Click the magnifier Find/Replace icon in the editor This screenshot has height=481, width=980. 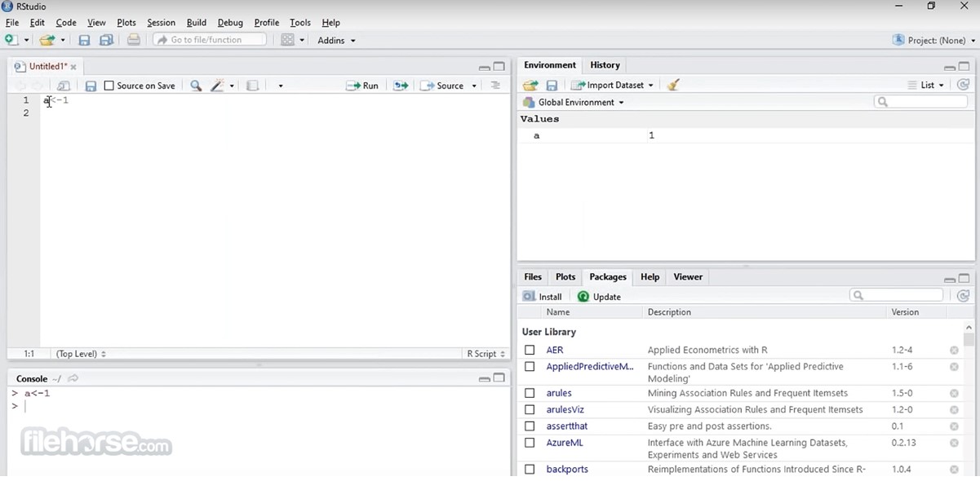[196, 86]
